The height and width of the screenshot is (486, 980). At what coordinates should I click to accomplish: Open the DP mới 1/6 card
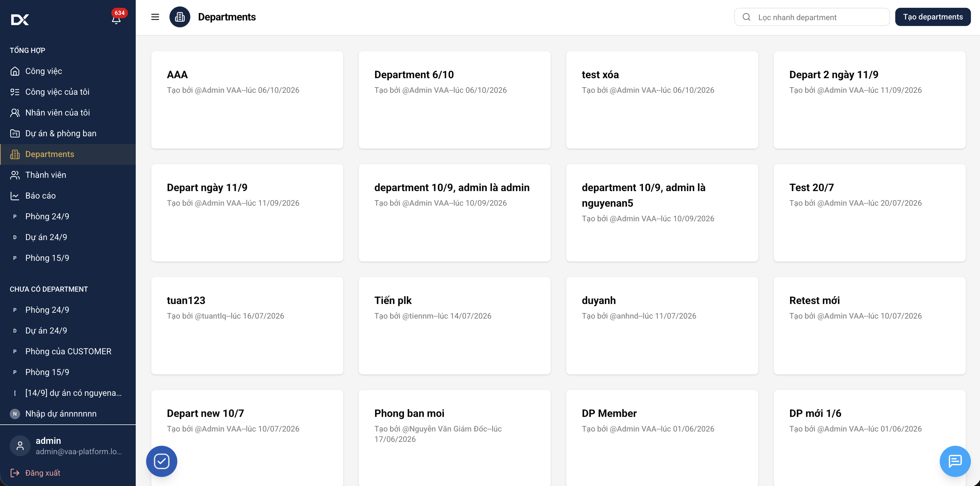click(870, 438)
